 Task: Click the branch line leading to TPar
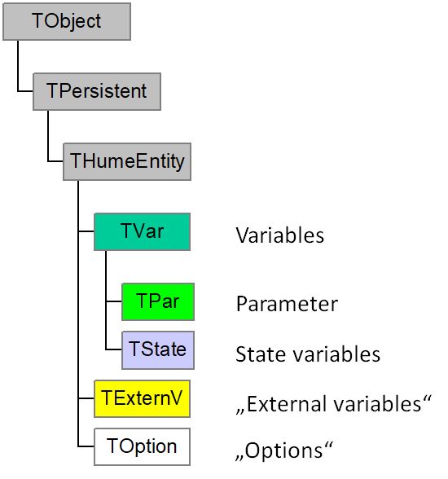[113, 301]
